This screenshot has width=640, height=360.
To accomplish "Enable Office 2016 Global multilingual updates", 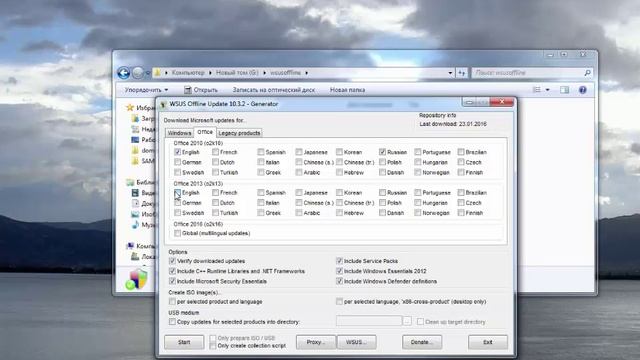I will coord(177,233).
